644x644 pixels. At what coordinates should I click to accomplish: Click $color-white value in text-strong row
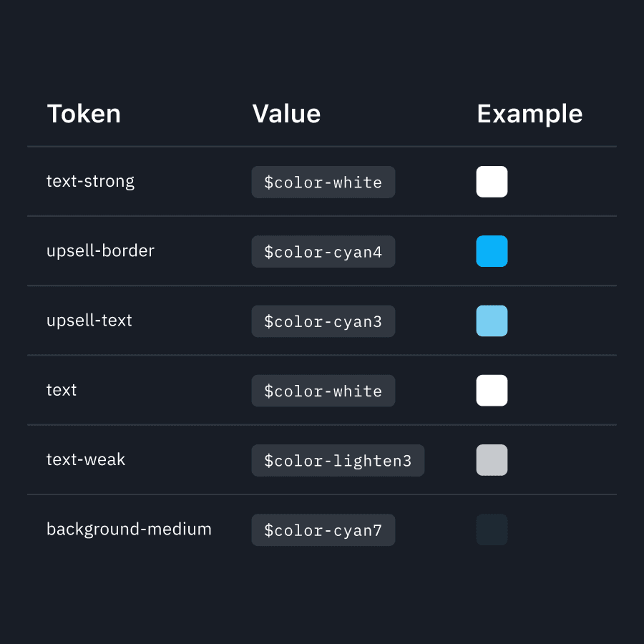point(323,182)
